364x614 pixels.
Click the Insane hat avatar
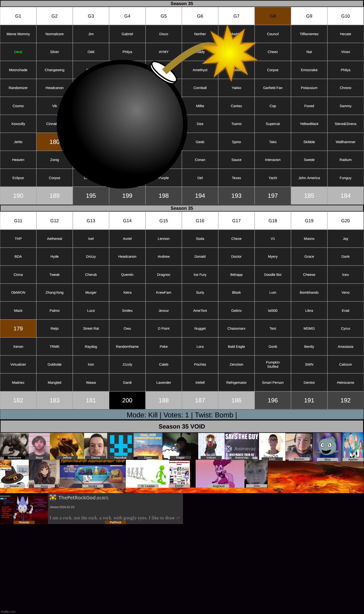[x=14, y=474]
